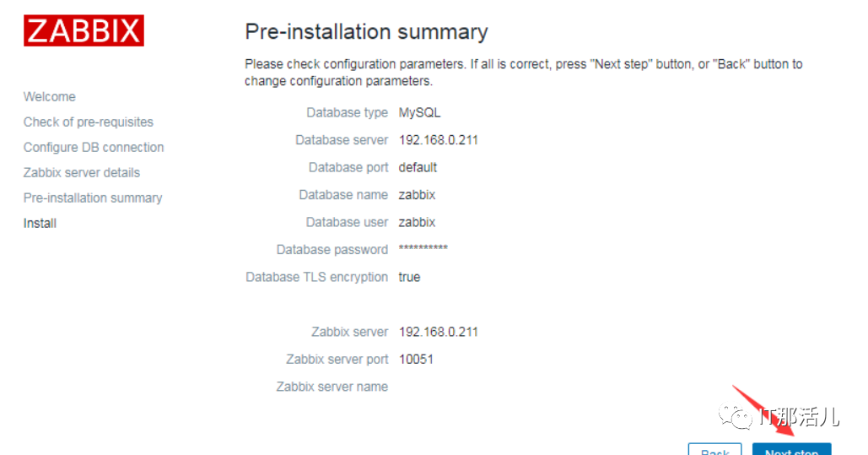The height and width of the screenshot is (455, 868).
Task: Click the Database server IP address value
Action: pos(438,140)
